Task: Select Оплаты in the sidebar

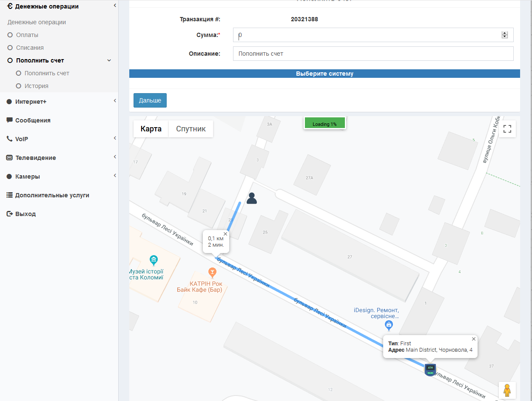Action: (27, 35)
